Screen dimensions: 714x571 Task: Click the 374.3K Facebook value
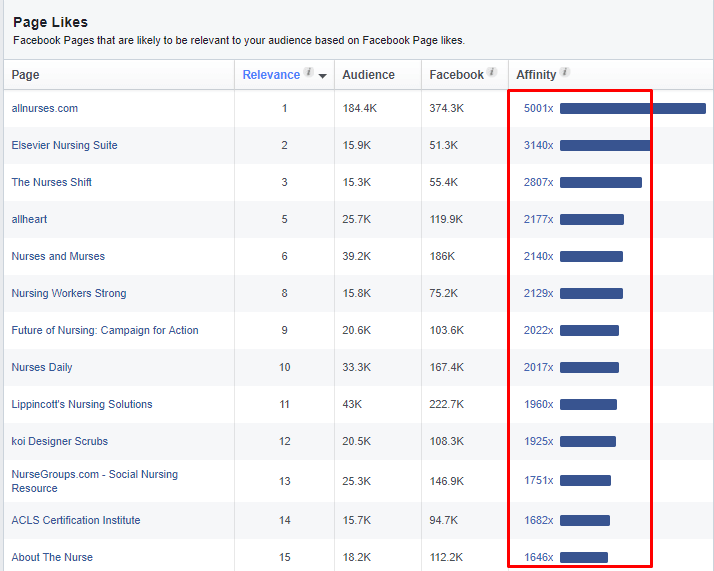click(x=447, y=108)
